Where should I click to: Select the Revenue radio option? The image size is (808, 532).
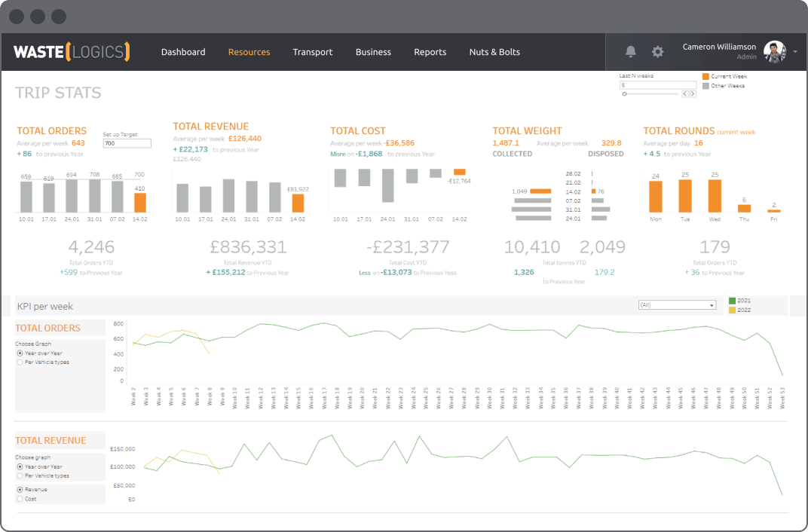(20, 489)
